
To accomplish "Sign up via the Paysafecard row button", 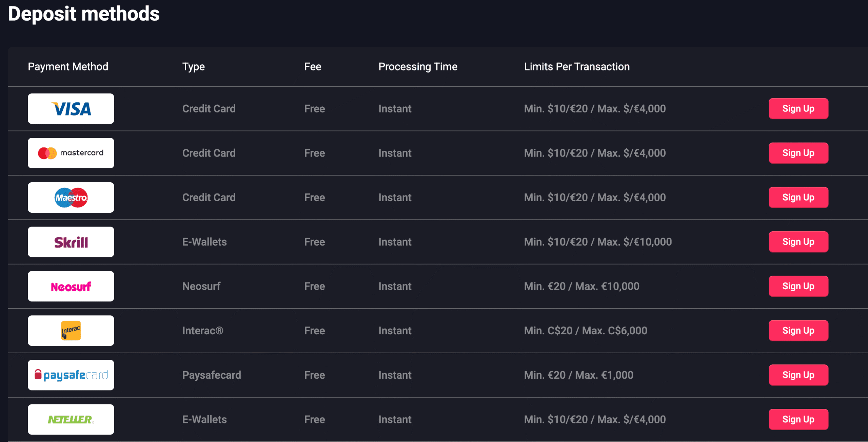I will coord(798,375).
